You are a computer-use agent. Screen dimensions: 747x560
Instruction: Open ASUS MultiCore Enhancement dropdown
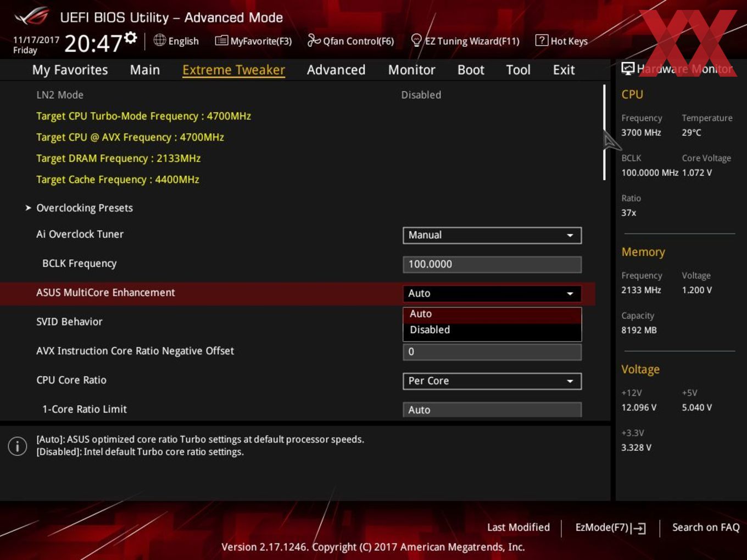click(x=492, y=294)
